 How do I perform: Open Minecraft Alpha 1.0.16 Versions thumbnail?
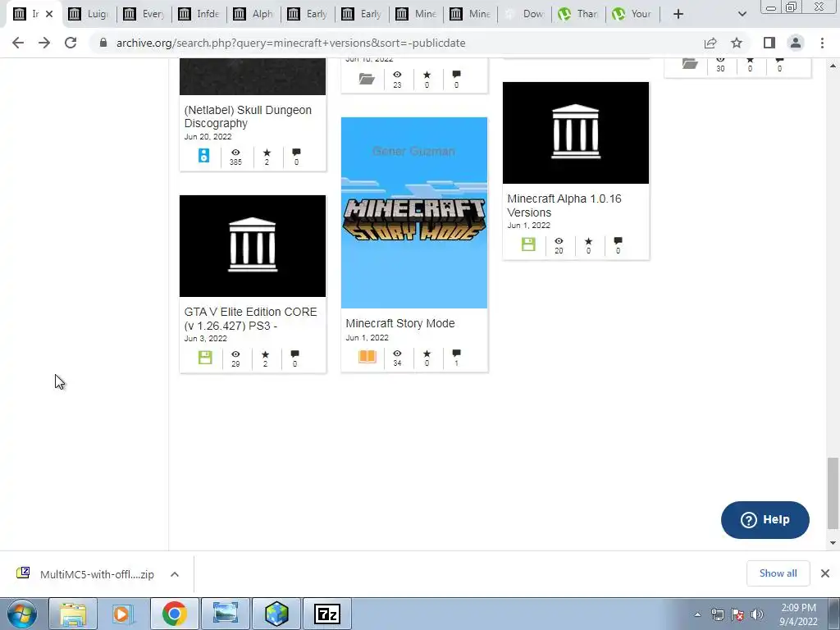pos(575,133)
